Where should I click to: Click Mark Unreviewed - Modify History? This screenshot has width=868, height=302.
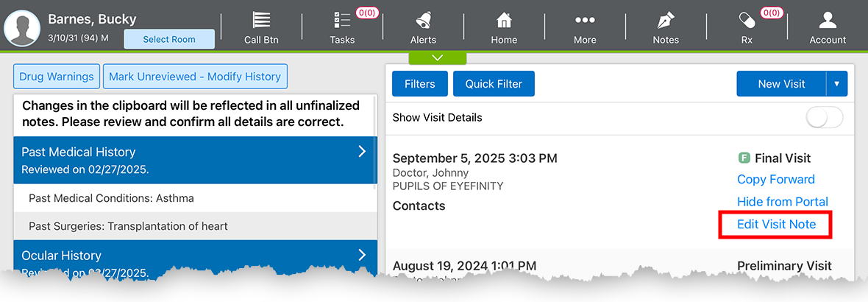tap(195, 77)
